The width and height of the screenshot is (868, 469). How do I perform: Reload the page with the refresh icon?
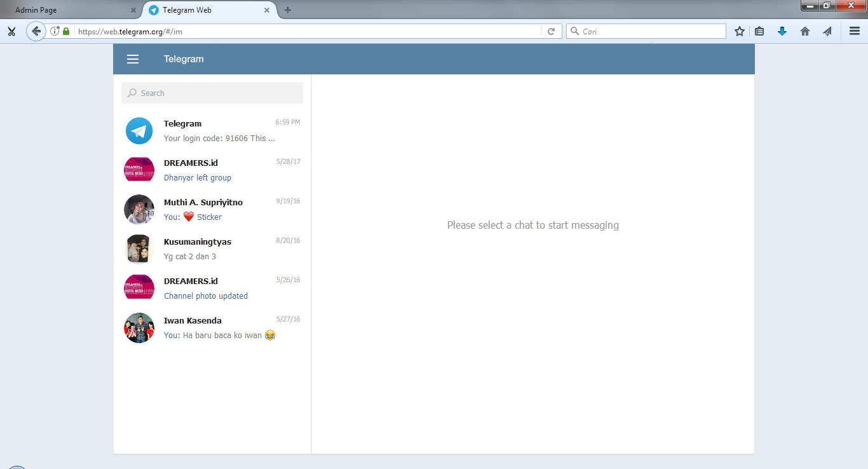tap(551, 31)
